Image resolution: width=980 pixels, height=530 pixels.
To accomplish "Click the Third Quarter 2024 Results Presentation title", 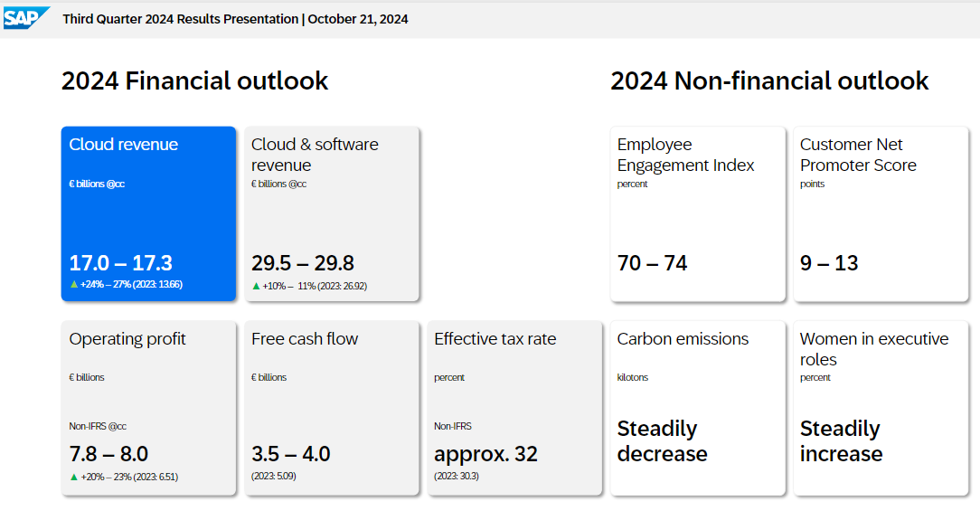I will 180,19.
